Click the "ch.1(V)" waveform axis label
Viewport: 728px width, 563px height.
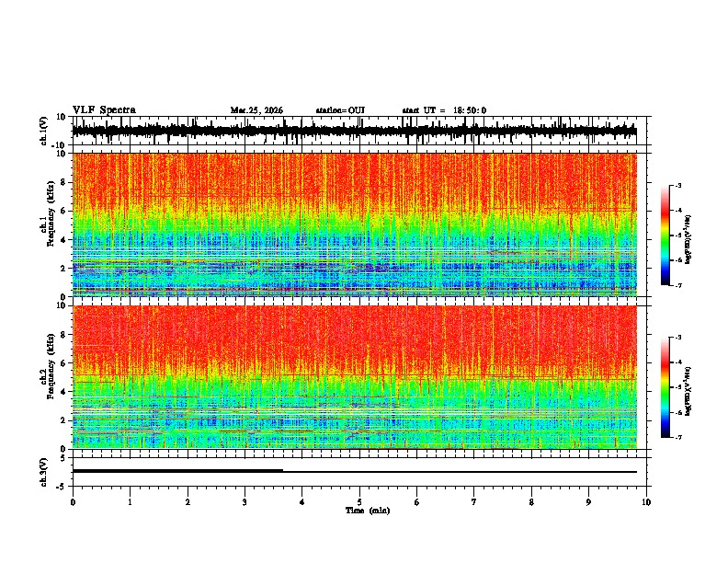pyautogui.click(x=44, y=131)
